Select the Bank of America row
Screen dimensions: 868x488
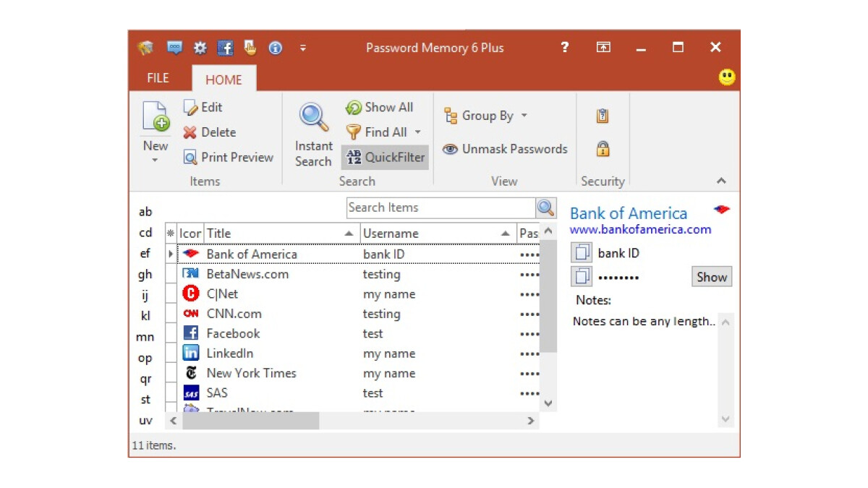click(x=358, y=254)
